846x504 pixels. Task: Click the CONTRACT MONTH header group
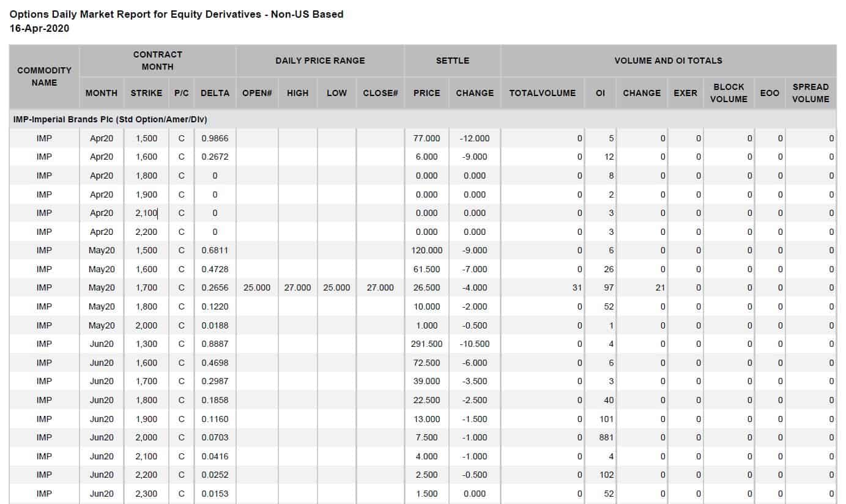click(x=158, y=61)
